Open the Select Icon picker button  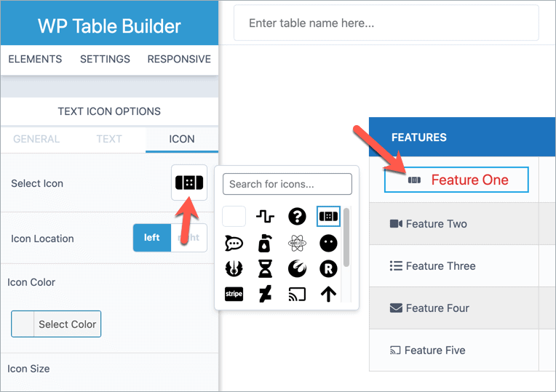189,183
